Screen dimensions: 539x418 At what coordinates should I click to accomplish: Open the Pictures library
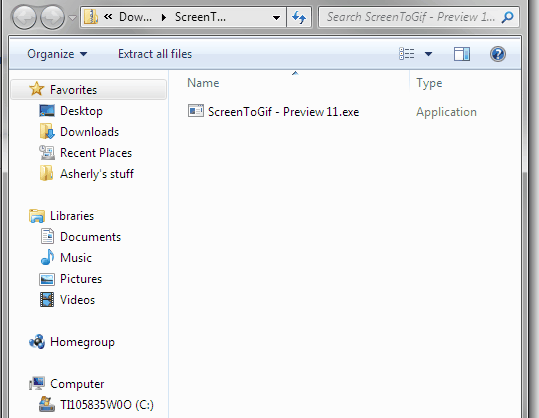coord(81,279)
